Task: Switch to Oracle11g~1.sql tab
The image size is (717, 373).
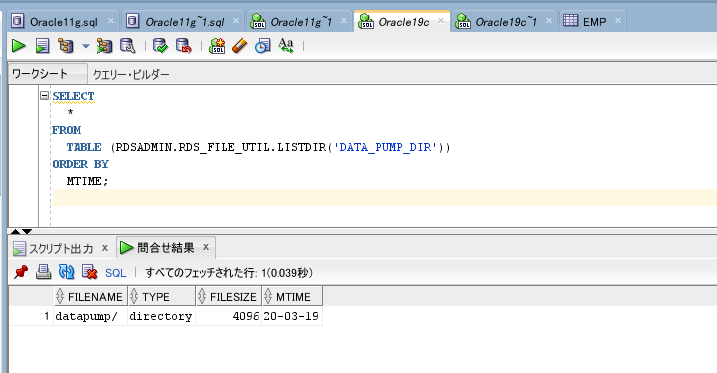Action: [x=185, y=22]
